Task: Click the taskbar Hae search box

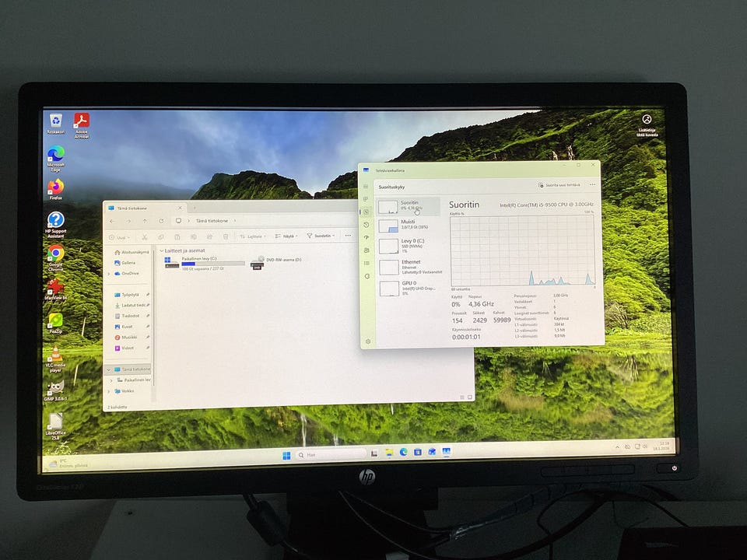Action: [x=331, y=455]
